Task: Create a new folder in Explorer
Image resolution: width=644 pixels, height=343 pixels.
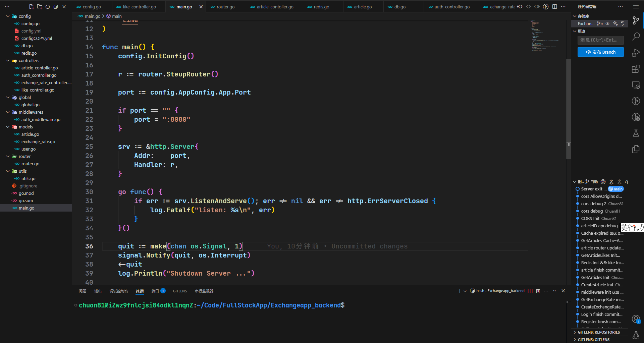Action: click(40, 7)
